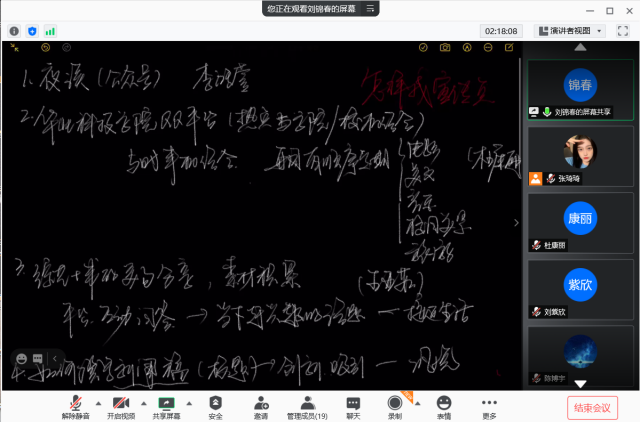Click the undo icon on the shared whiteboard
640x422 pixels.
[x=46, y=48]
